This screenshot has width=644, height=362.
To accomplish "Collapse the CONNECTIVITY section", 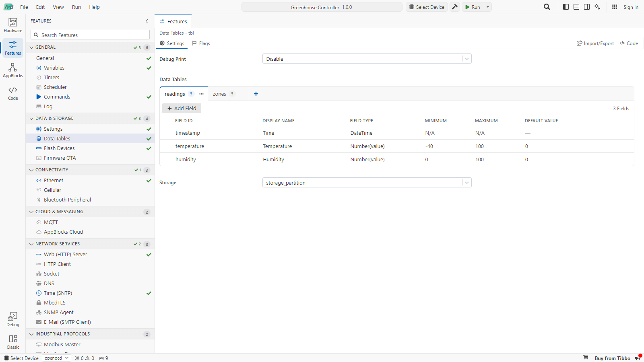I will (31, 170).
